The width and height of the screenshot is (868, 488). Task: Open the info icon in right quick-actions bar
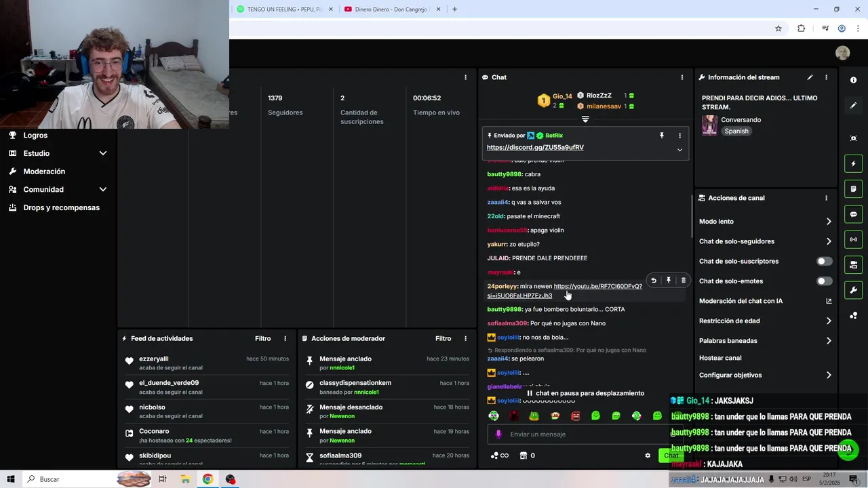(x=853, y=80)
